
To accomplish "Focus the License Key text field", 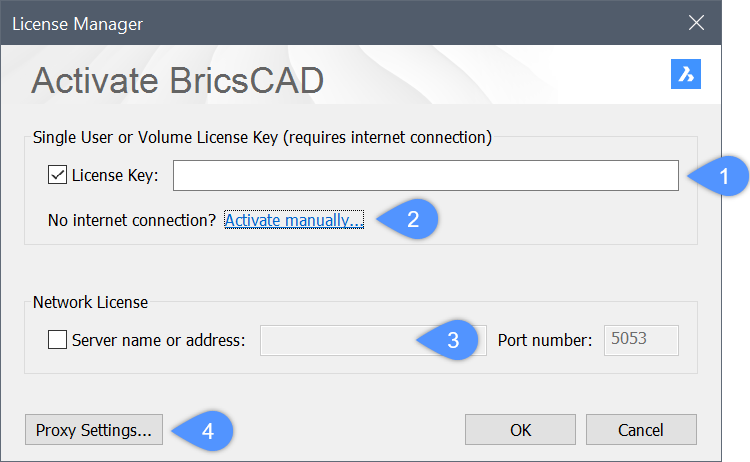I will (425, 176).
